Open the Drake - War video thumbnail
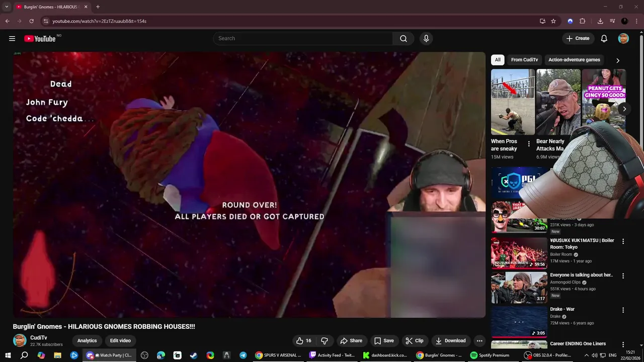Image resolution: width=644 pixels, height=362 pixels. click(x=519, y=322)
